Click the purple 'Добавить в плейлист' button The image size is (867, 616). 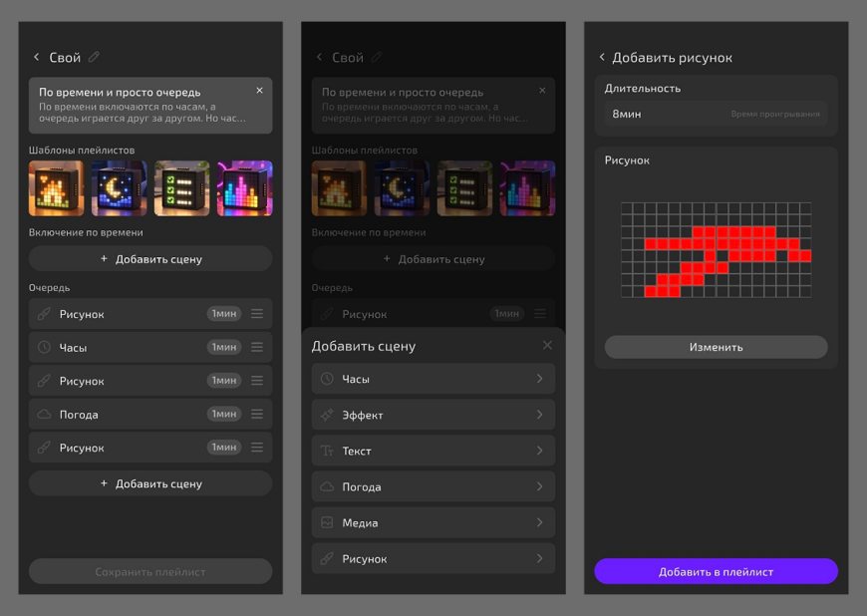(717, 571)
